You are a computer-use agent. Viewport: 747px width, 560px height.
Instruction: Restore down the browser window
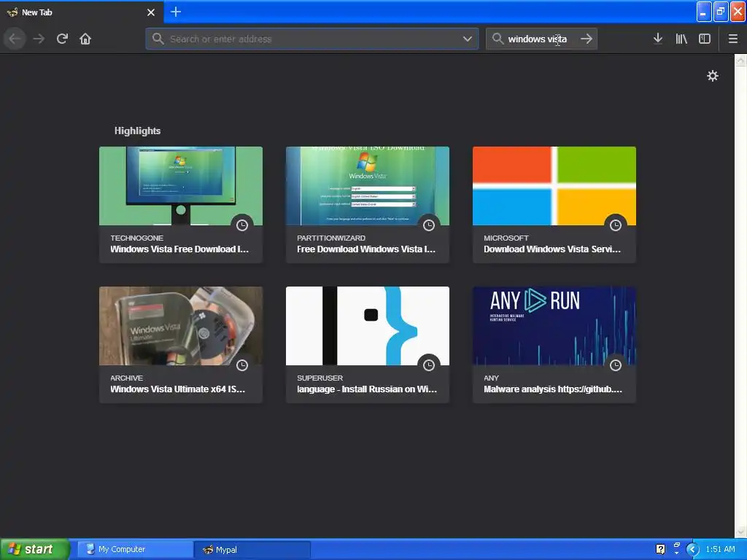(x=721, y=12)
